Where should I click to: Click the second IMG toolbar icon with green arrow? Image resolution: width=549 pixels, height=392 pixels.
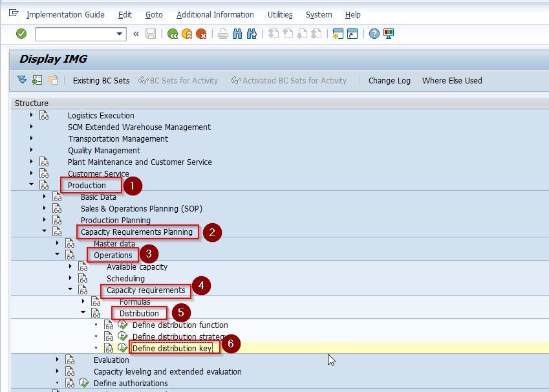coord(37,80)
